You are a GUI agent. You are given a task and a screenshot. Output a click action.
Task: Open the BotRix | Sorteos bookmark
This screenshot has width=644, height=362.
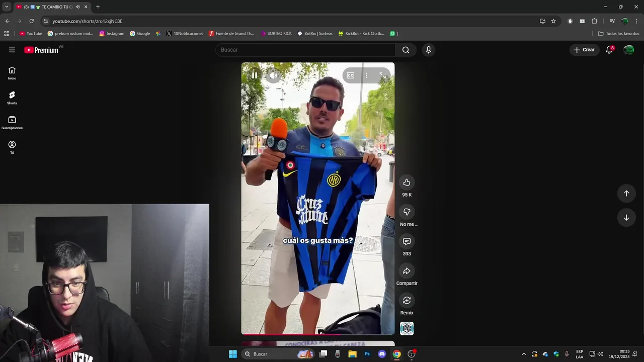coord(315,34)
